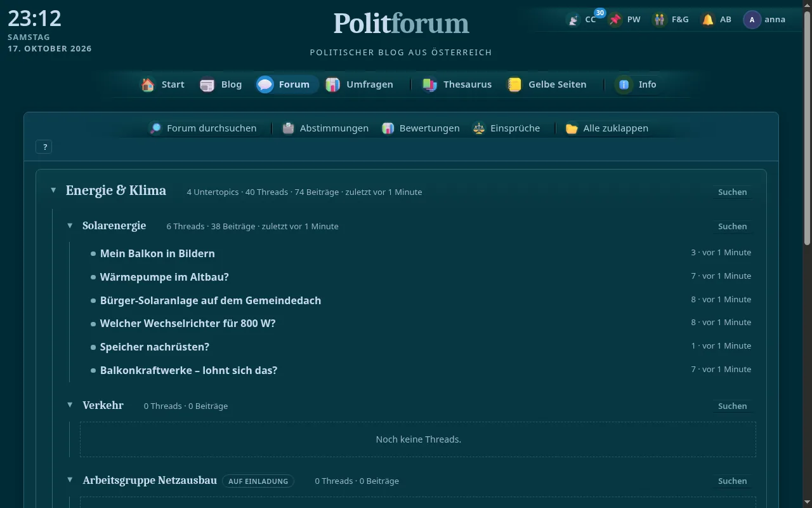Open the AB notification bell
Viewport: 812px width, 508px height.
pos(707,20)
